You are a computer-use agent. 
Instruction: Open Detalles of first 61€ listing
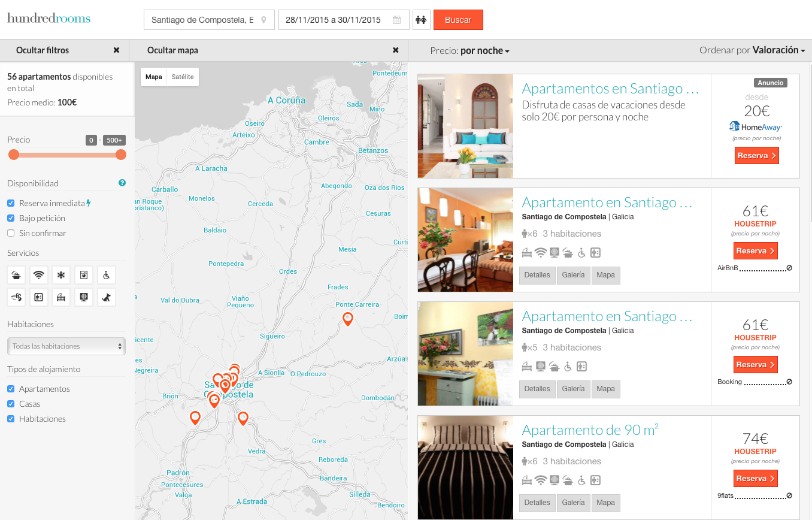point(537,275)
